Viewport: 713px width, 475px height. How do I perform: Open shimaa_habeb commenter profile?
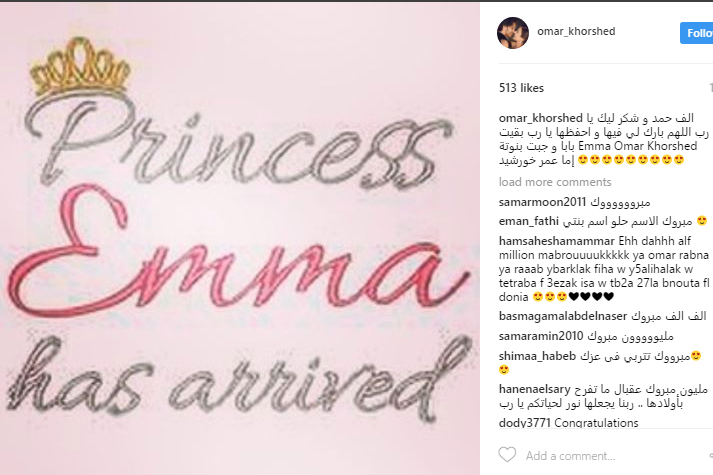(x=537, y=356)
